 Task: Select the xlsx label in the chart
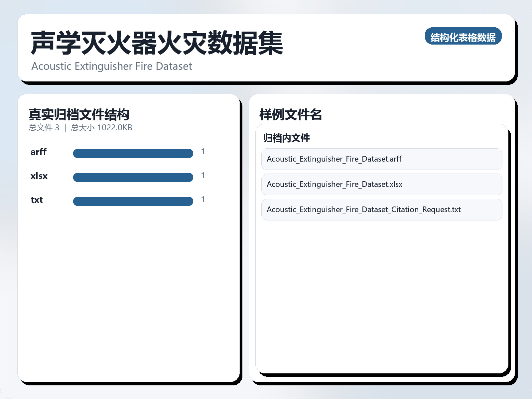tap(39, 176)
